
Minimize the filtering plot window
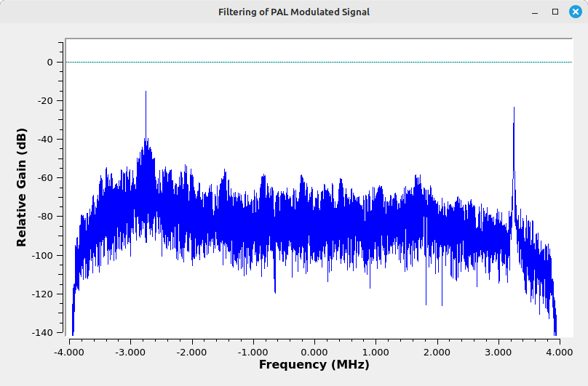(536, 12)
